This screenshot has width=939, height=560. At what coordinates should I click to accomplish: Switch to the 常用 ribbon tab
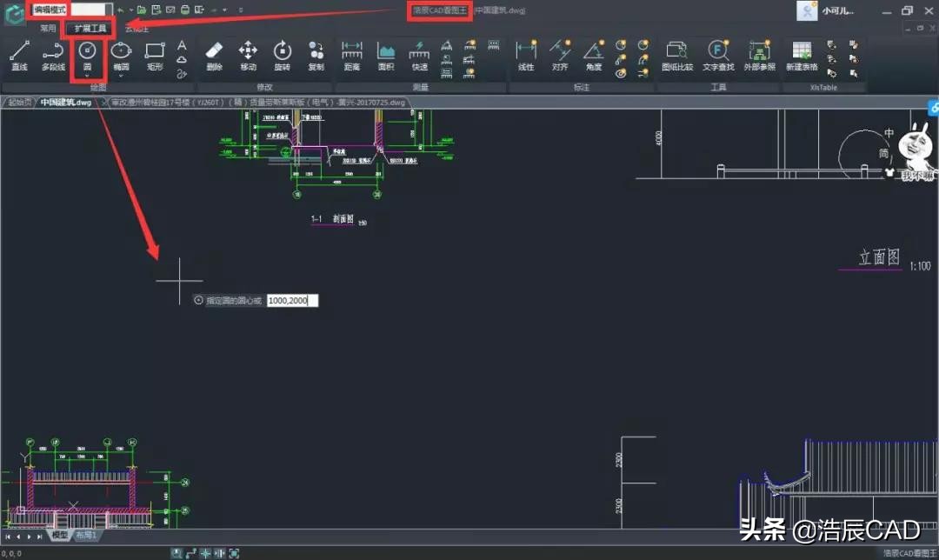[48, 29]
